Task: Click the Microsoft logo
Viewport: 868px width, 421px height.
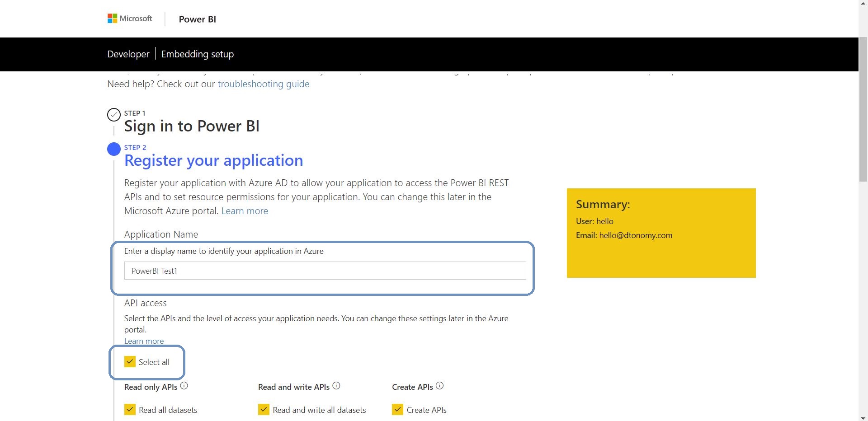Action: tap(130, 19)
